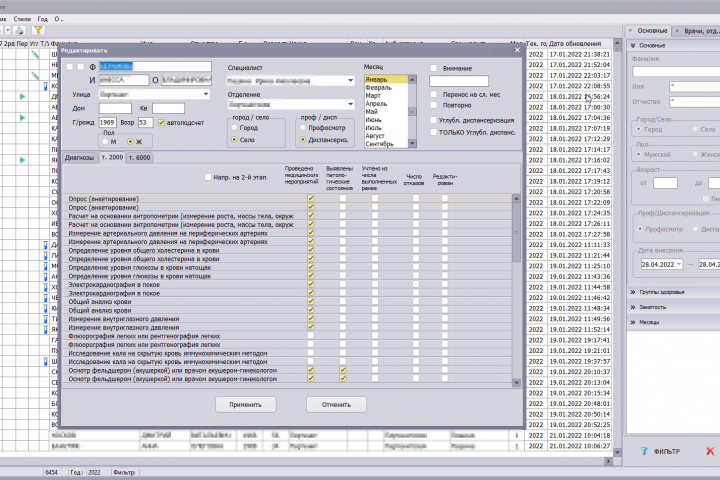Toggle the автоподсчет checkbox
720x480 pixels.
(x=161, y=123)
